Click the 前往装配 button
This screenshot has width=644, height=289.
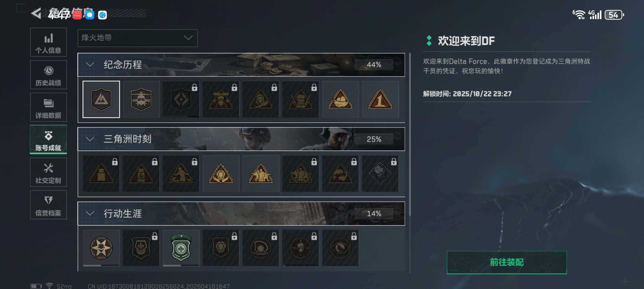(x=507, y=262)
